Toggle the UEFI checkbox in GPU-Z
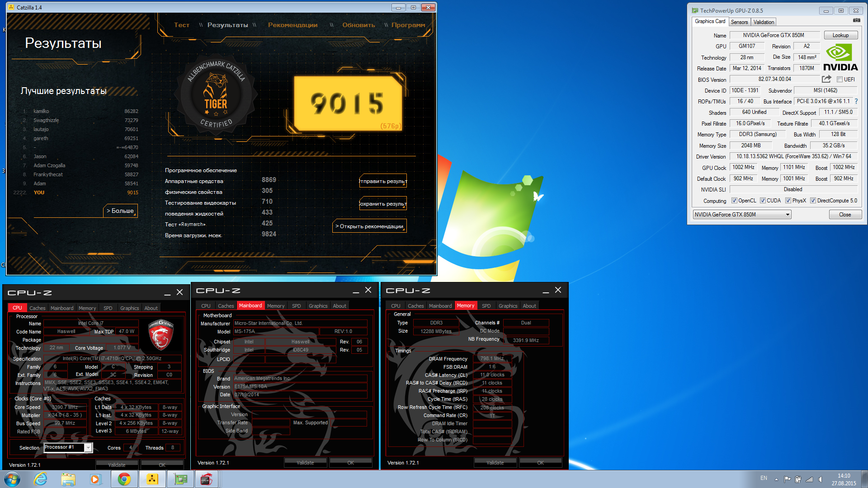The height and width of the screenshot is (488, 868). click(840, 80)
